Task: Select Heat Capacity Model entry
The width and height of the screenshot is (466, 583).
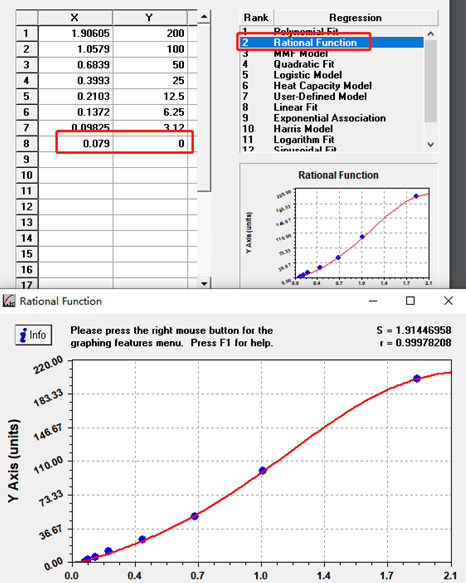Action: pos(322,86)
